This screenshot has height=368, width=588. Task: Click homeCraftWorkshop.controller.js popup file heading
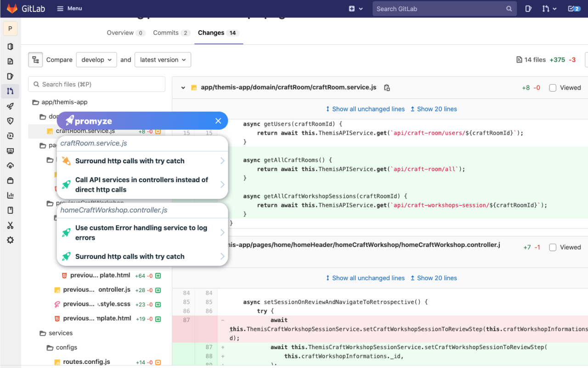click(114, 210)
